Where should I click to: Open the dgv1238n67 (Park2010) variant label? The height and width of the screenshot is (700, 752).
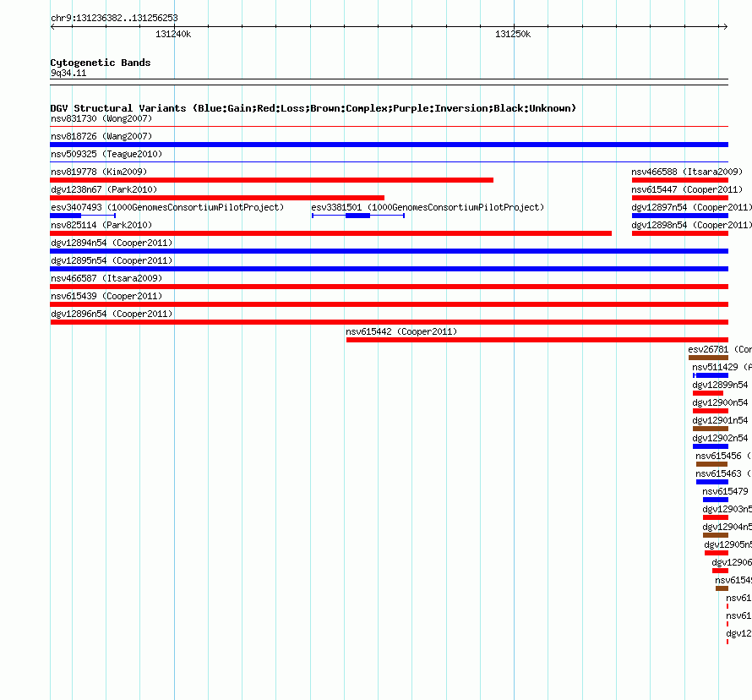coord(104,189)
